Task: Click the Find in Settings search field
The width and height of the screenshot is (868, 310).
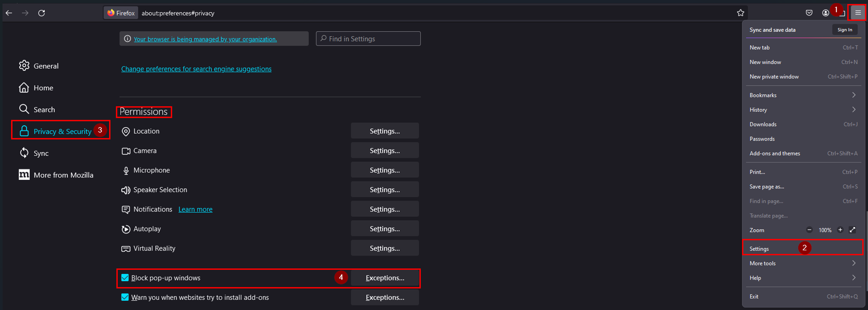Action: tap(368, 38)
